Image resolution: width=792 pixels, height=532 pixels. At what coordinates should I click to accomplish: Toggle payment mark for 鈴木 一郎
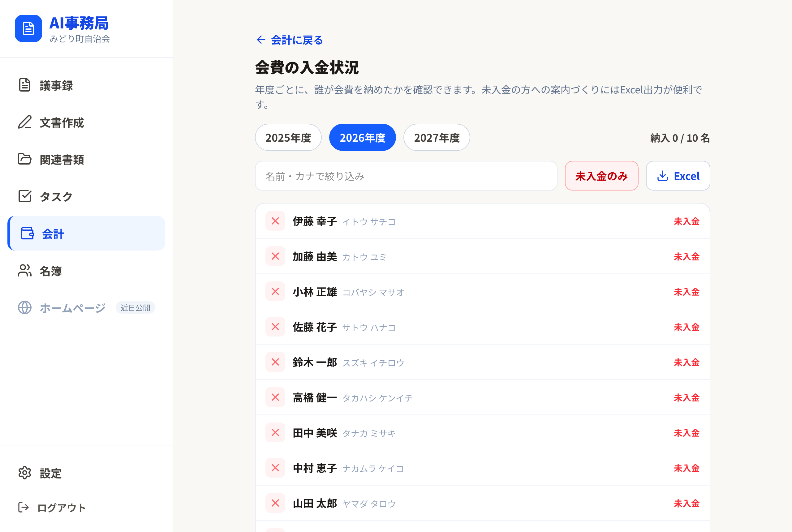tap(275, 362)
